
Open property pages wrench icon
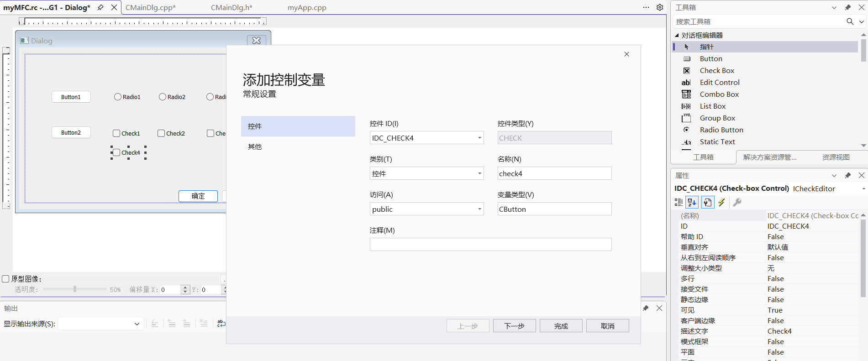point(737,202)
